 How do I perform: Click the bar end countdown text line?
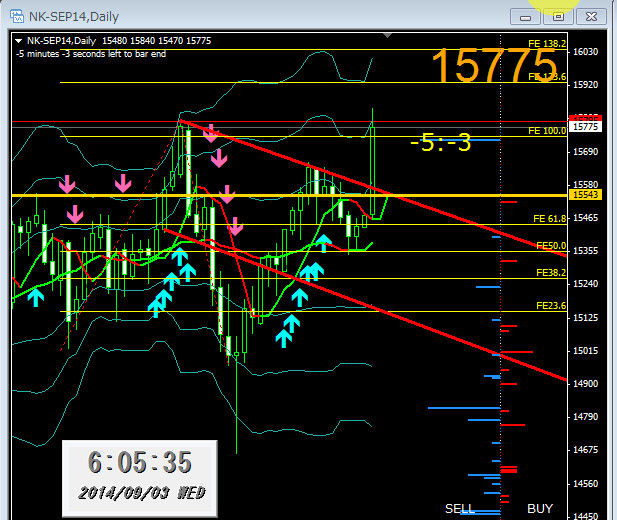pos(91,54)
